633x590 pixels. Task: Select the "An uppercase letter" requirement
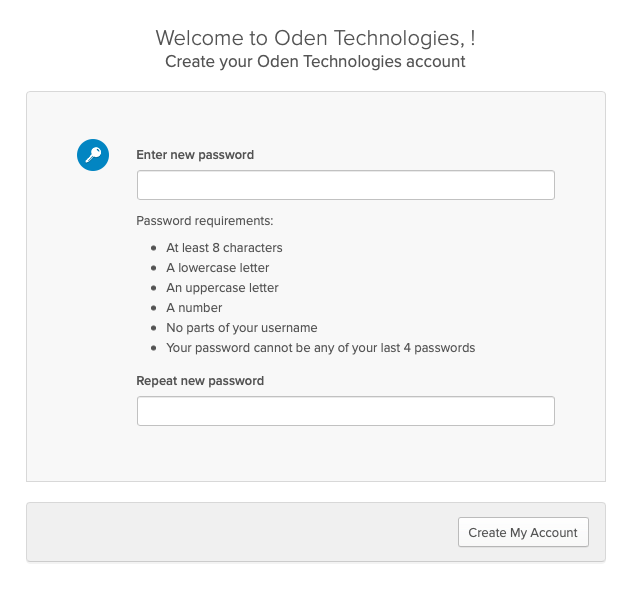[222, 288]
